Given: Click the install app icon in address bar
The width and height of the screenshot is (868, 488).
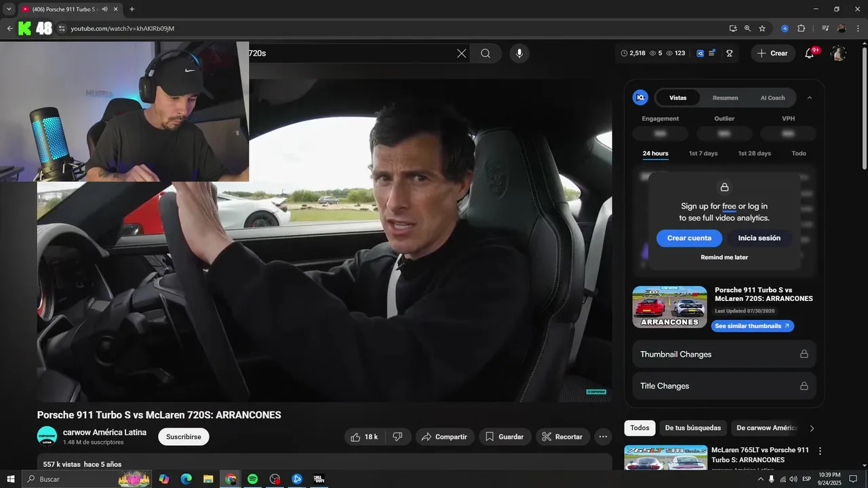Looking at the screenshot, I should tap(733, 28).
